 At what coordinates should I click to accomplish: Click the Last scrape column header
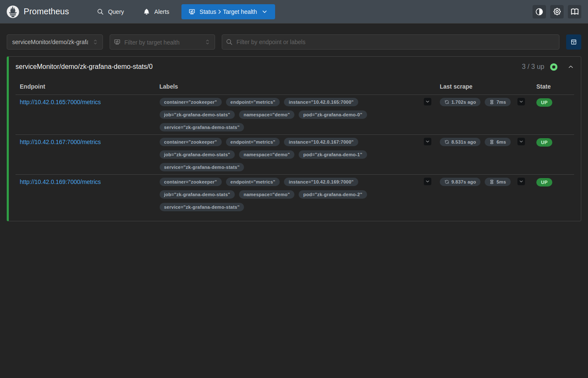point(456,87)
